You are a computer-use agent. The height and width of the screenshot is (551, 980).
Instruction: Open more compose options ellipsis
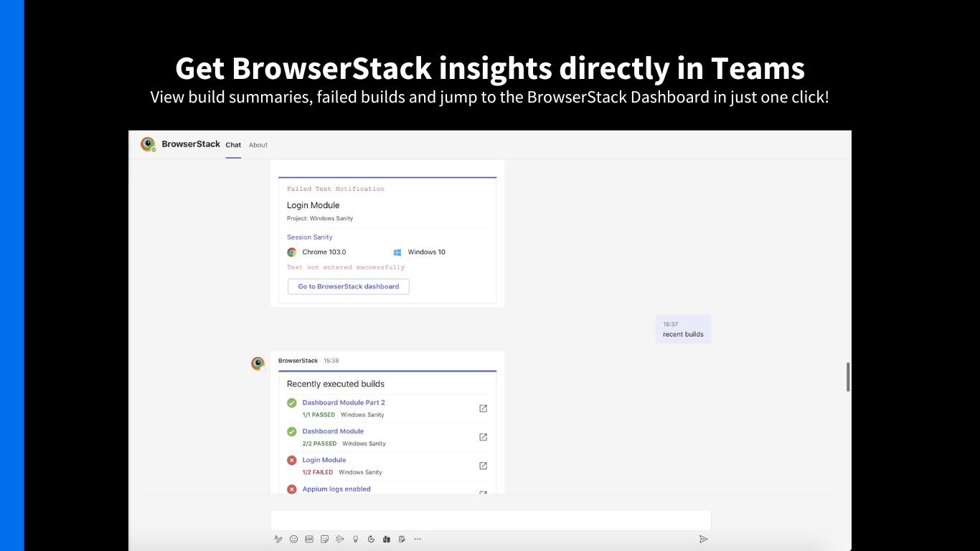(418, 539)
